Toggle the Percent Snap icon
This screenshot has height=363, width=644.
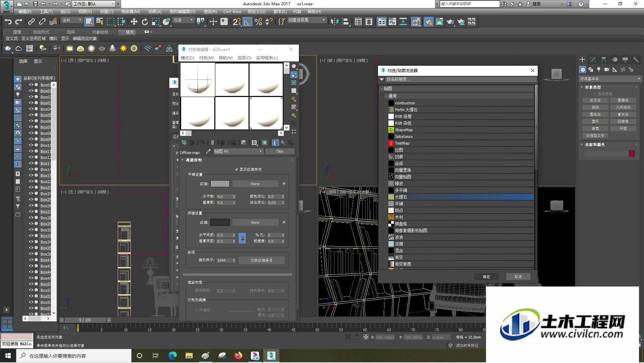tap(258, 22)
